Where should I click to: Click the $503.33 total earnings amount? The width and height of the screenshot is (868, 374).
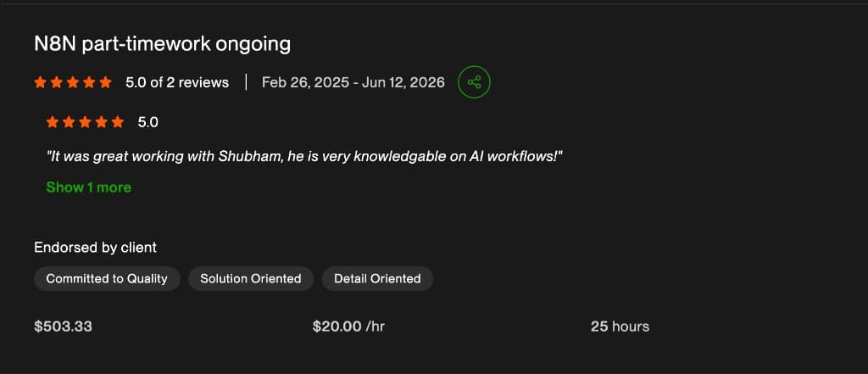click(63, 327)
